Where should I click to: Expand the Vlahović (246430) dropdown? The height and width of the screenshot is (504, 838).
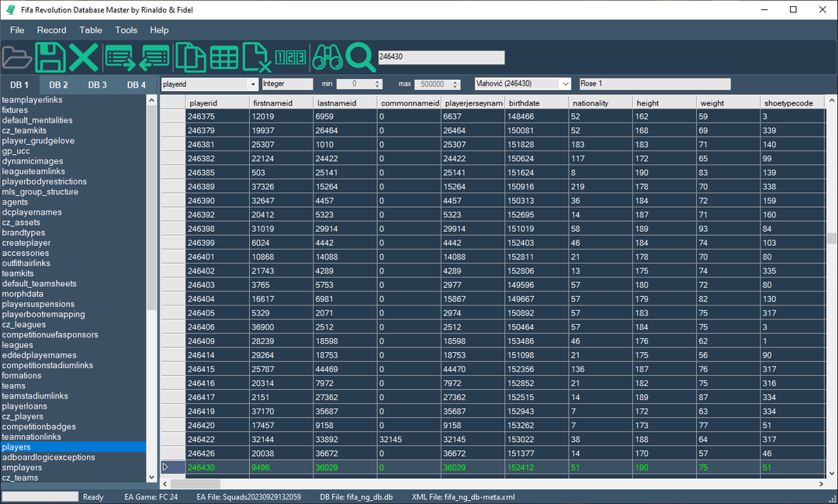(565, 84)
